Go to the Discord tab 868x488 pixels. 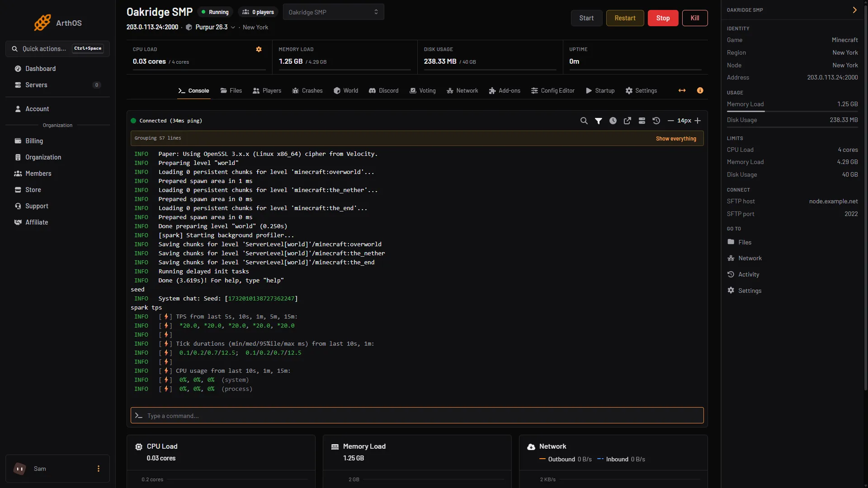tap(384, 90)
